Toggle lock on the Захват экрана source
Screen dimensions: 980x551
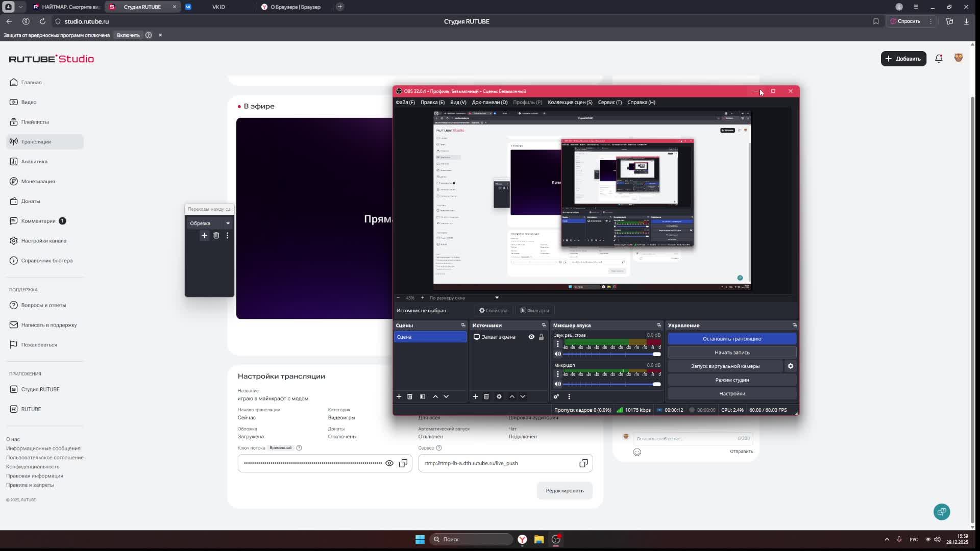[x=542, y=337]
